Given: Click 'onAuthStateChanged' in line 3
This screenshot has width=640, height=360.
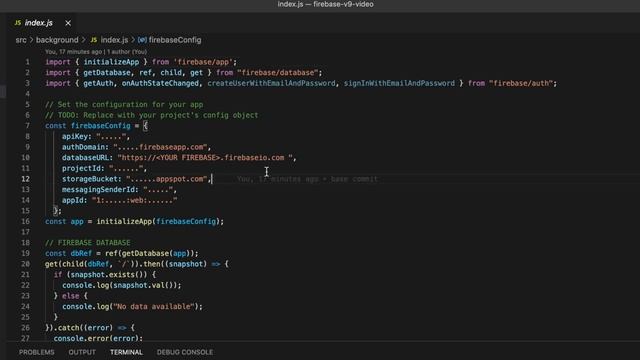Looking at the screenshot, I should (x=160, y=83).
